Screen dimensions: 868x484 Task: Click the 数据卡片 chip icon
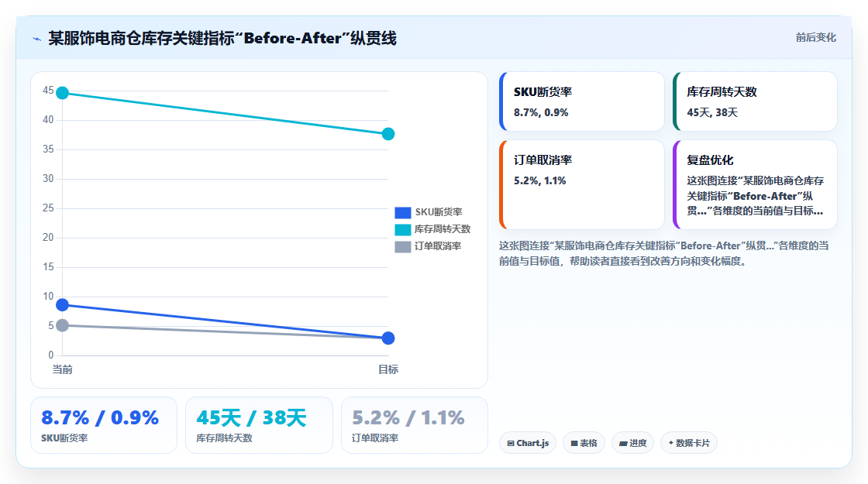(671, 443)
